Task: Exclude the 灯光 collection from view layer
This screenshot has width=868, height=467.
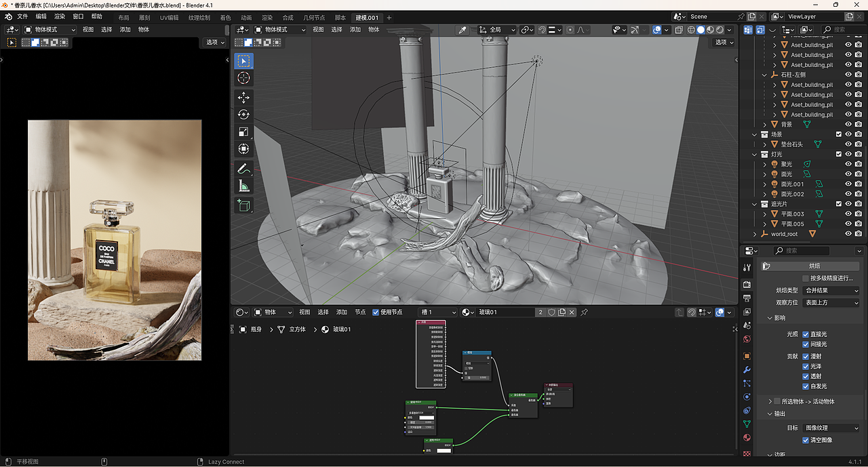Action: (x=839, y=155)
